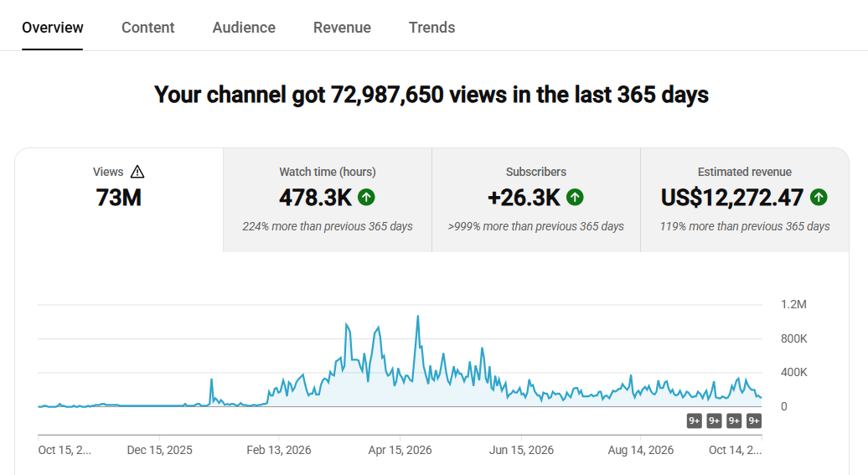This screenshot has height=475, width=868.
Task: Select the Estimated revenue card
Action: [745, 200]
